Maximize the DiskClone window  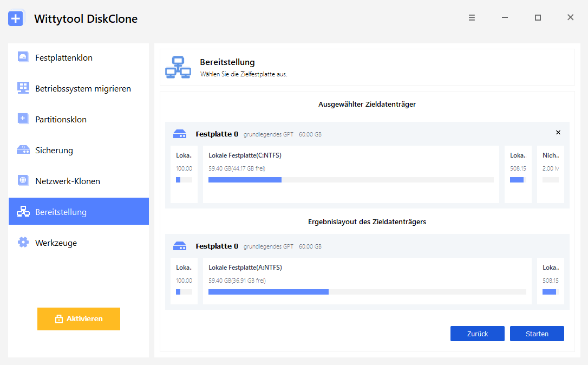pyautogui.click(x=538, y=18)
